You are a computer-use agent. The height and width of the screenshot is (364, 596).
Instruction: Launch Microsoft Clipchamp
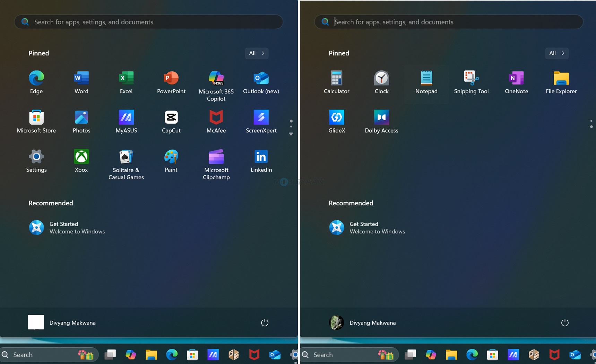coord(216,165)
